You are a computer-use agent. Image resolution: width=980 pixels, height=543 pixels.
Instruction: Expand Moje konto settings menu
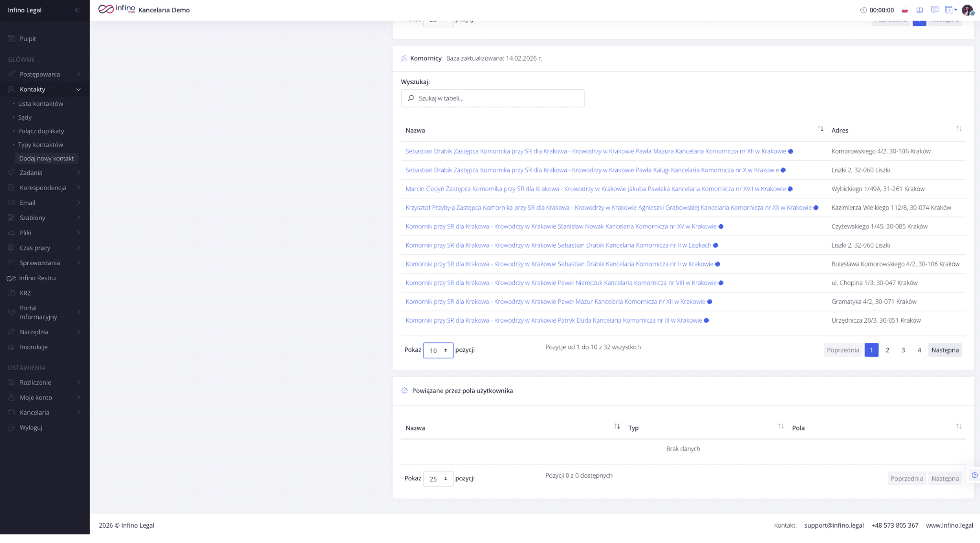click(x=45, y=398)
